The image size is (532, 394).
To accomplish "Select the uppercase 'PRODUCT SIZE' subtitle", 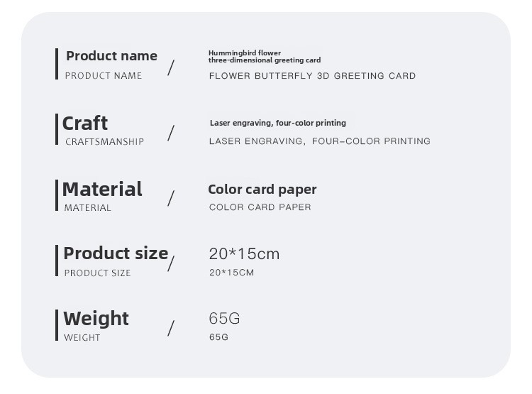I will (97, 273).
